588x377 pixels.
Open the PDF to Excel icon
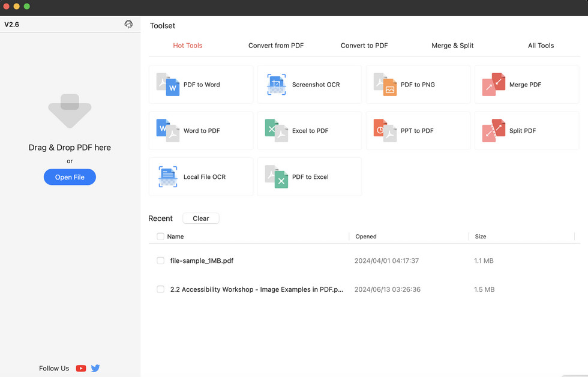pyautogui.click(x=277, y=176)
